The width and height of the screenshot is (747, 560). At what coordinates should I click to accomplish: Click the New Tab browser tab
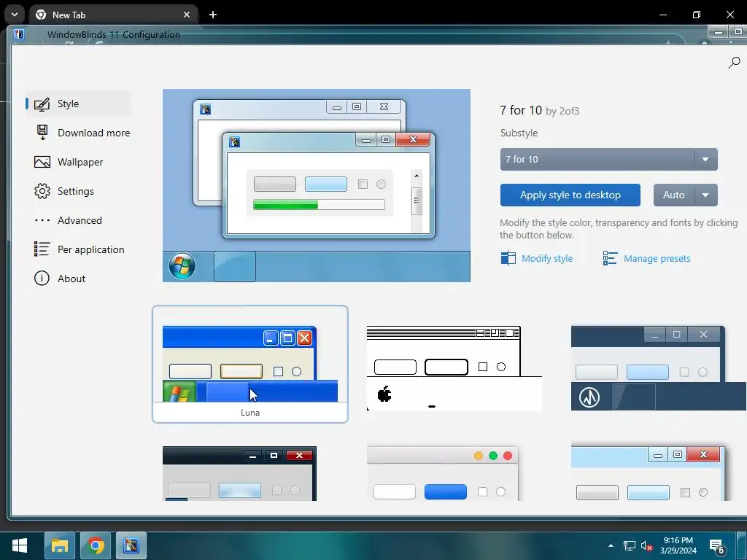[113, 15]
